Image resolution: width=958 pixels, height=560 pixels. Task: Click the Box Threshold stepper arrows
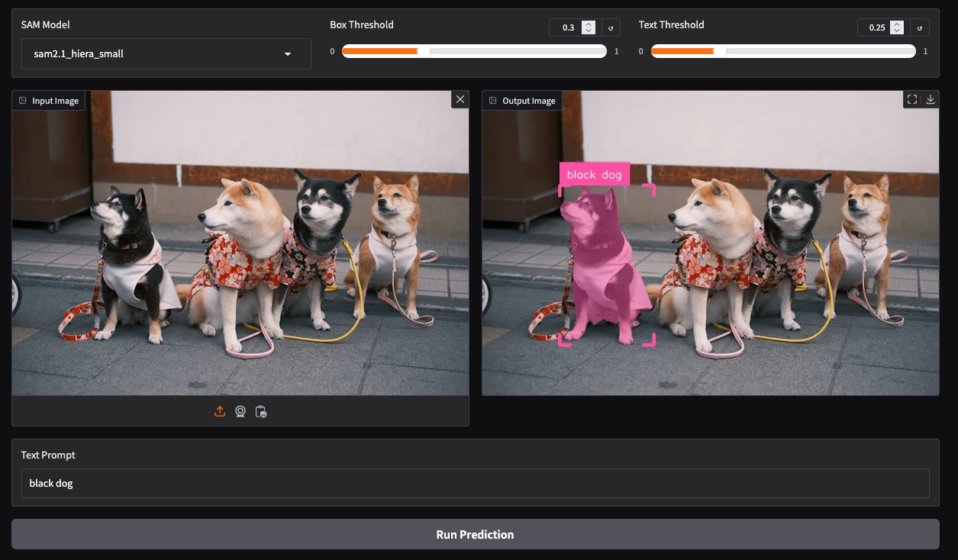(589, 27)
